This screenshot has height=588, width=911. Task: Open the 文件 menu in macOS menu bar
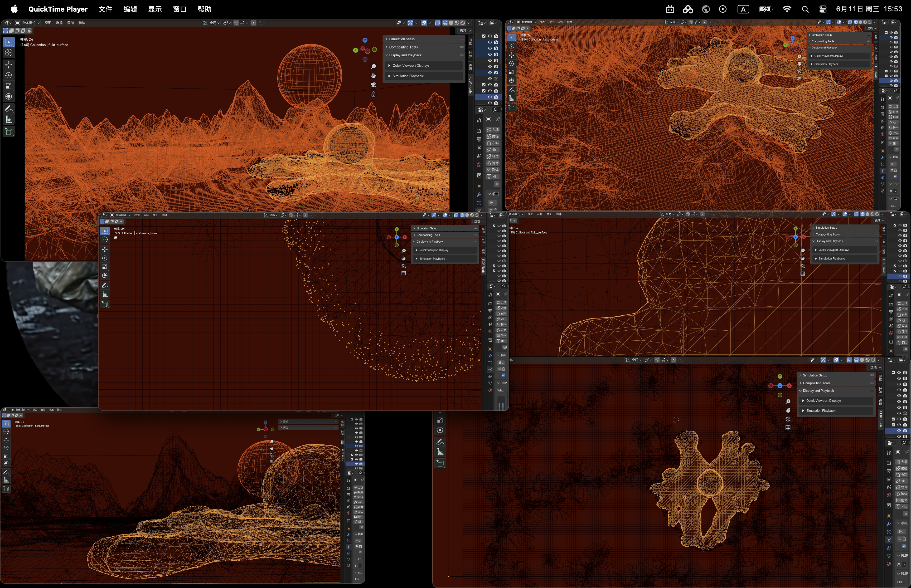pyautogui.click(x=105, y=9)
